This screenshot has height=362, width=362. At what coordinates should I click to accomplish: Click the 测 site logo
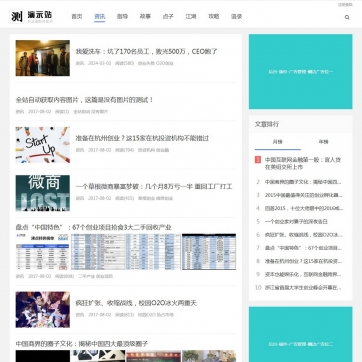[x=17, y=16]
